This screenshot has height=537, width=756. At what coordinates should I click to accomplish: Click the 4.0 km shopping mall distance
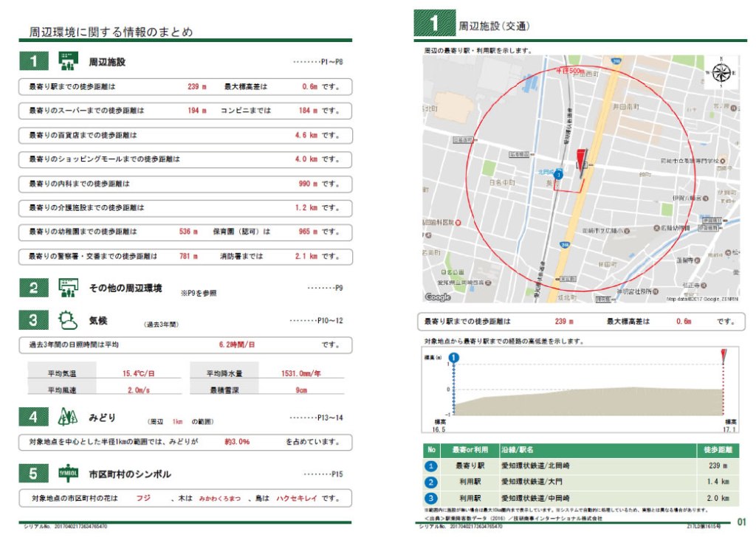click(306, 159)
